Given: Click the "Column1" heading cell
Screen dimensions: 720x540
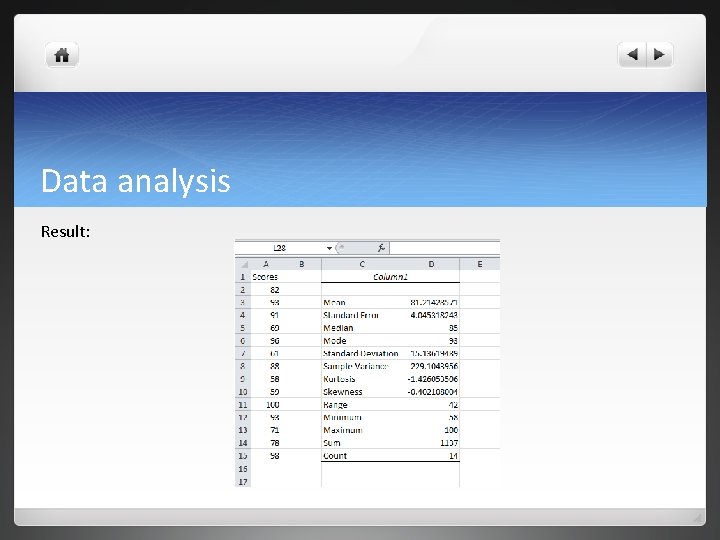Looking at the screenshot, I should [x=390, y=276].
